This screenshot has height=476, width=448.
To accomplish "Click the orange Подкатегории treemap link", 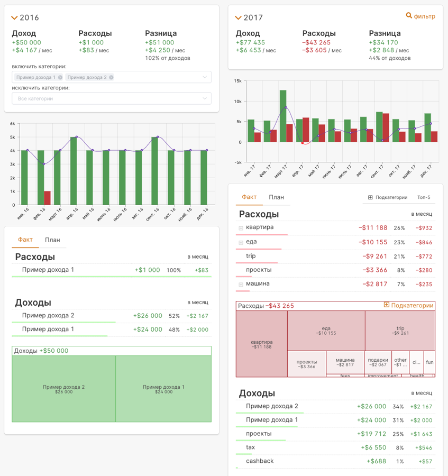I will (408, 305).
